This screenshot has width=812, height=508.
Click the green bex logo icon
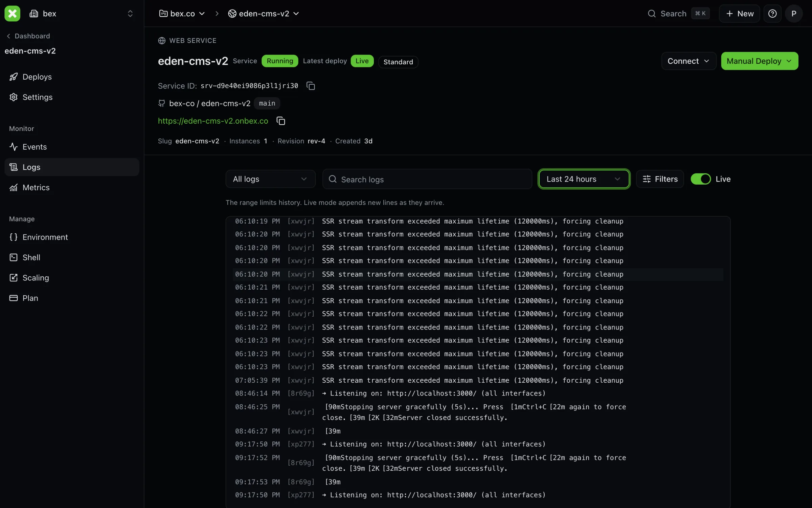(x=12, y=14)
